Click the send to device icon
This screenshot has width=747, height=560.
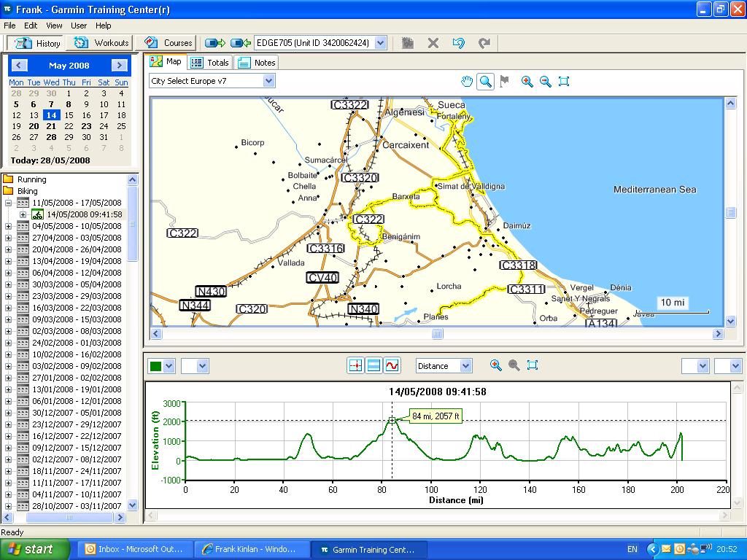coord(214,43)
